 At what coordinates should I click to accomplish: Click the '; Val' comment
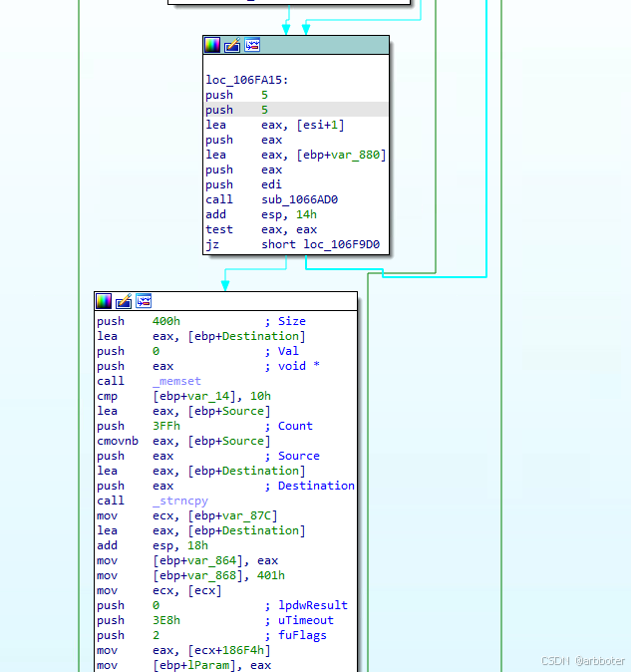point(281,351)
